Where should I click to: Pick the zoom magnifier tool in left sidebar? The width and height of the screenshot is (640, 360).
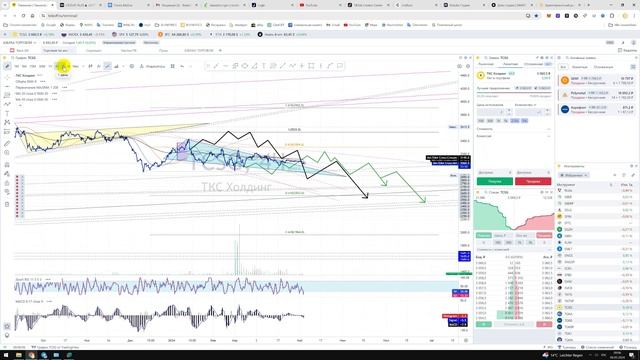(7, 153)
